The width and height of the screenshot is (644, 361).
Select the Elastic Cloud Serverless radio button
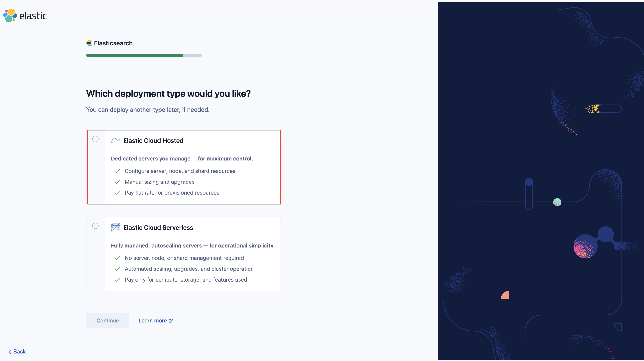tap(95, 226)
